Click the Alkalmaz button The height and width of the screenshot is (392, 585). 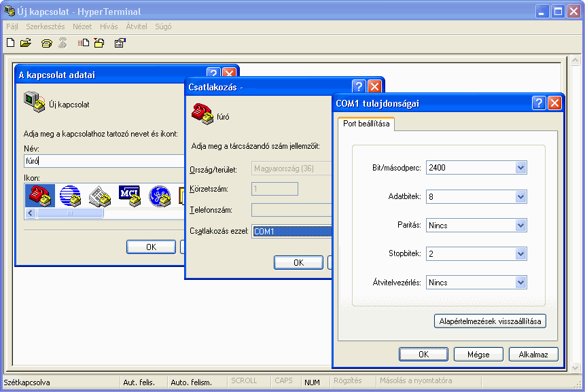pyautogui.click(x=533, y=355)
